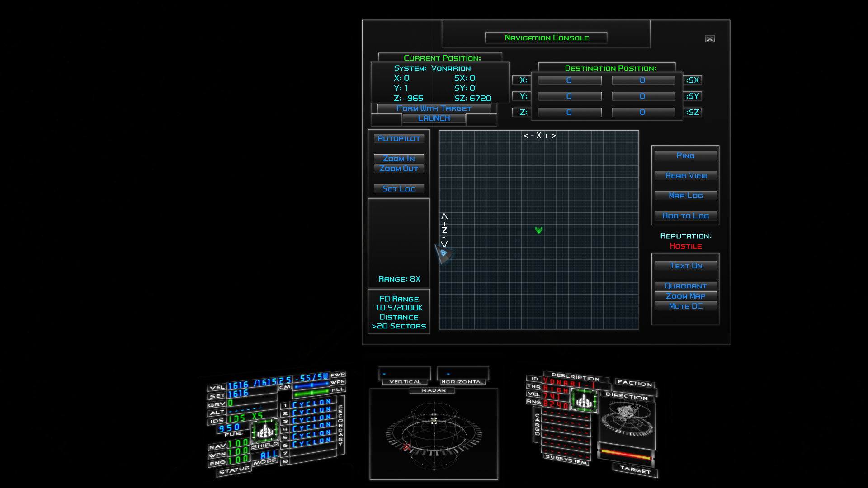The width and height of the screenshot is (868, 488).
Task: Click the Destination Position header
Action: point(610,68)
